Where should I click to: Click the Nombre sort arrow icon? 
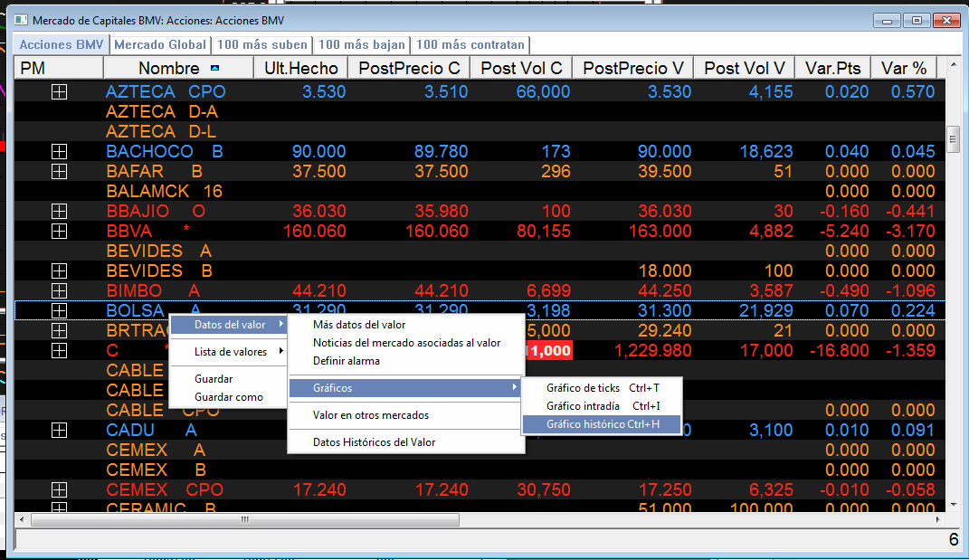click(x=214, y=68)
